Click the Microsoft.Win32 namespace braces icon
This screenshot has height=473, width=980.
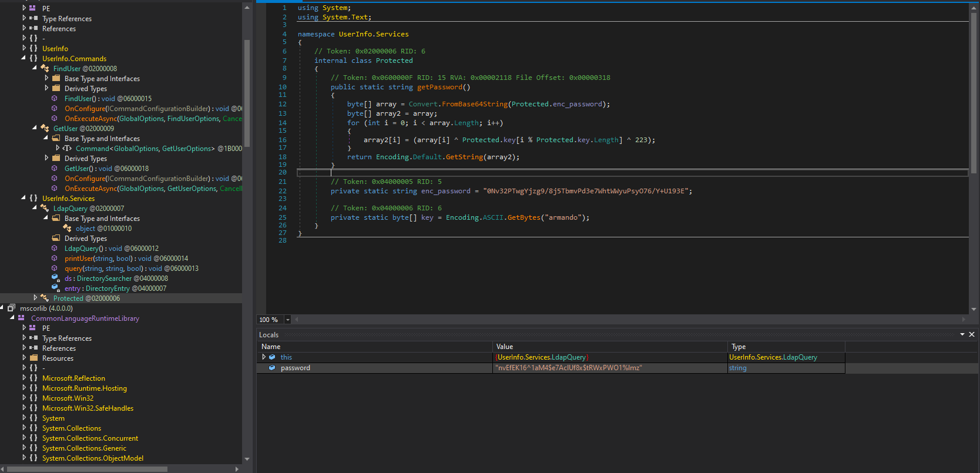coord(33,398)
